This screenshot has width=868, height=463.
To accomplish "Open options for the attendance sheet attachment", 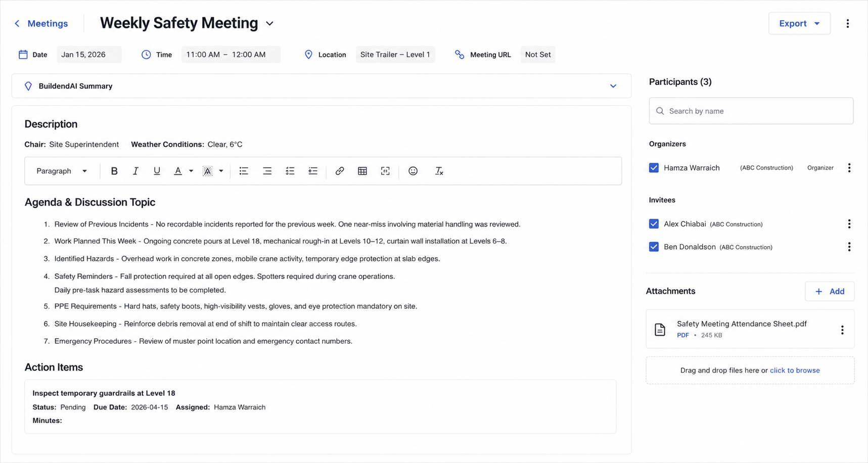I will pyautogui.click(x=842, y=330).
